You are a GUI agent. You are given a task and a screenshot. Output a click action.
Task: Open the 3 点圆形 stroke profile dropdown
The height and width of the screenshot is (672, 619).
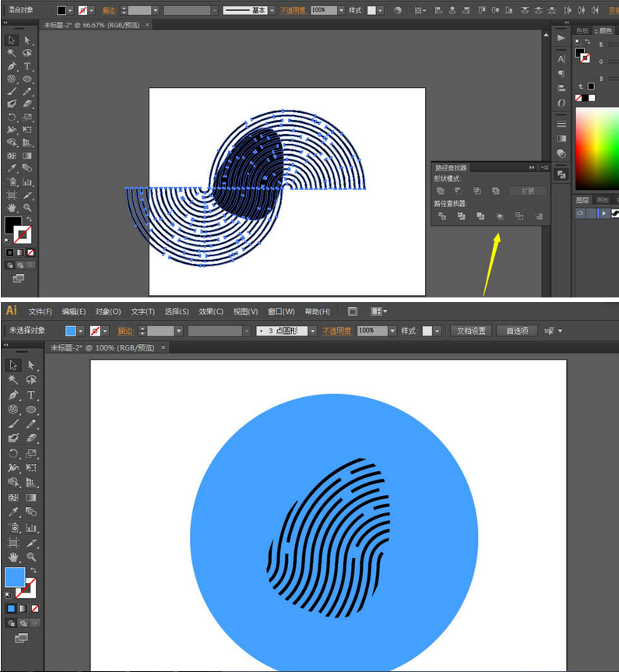click(x=313, y=331)
